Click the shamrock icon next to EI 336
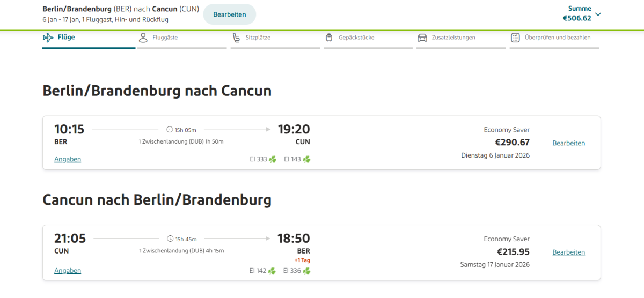This screenshot has height=298, width=644. (306, 271)
